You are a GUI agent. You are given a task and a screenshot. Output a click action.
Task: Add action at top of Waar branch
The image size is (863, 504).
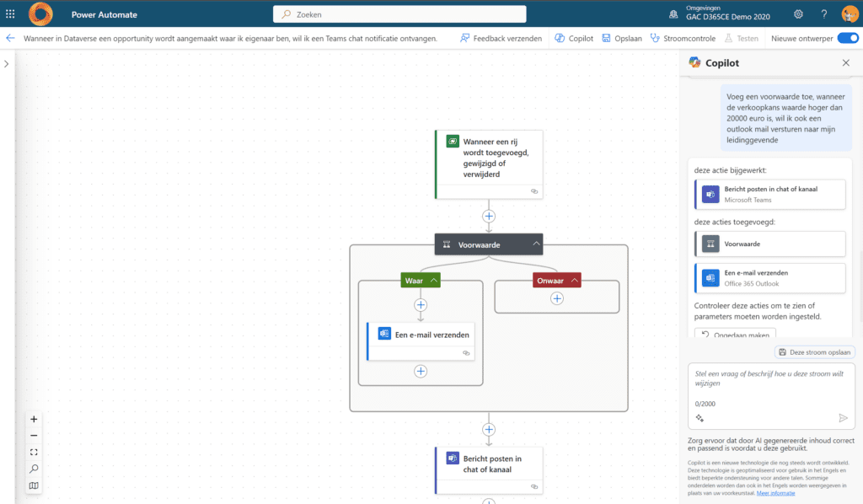point(421,305)
